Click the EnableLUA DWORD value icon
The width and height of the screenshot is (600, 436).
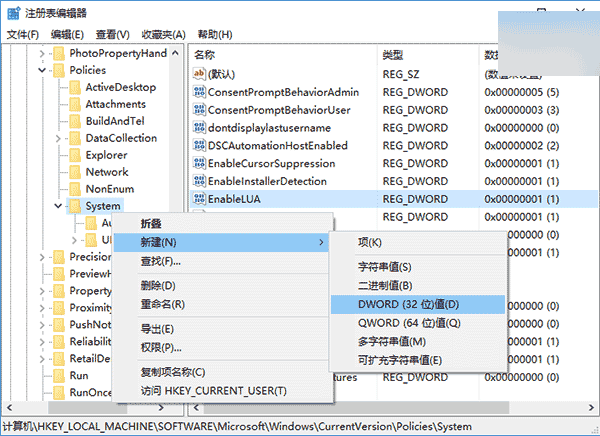pos(198,199)
